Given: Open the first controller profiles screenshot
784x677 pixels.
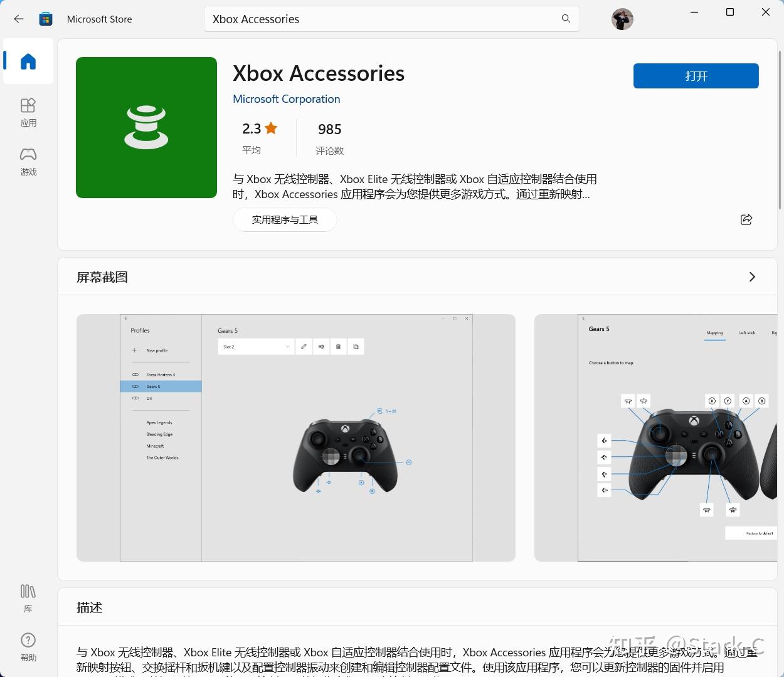Looking at the screenshot, I should pos(296,438).
